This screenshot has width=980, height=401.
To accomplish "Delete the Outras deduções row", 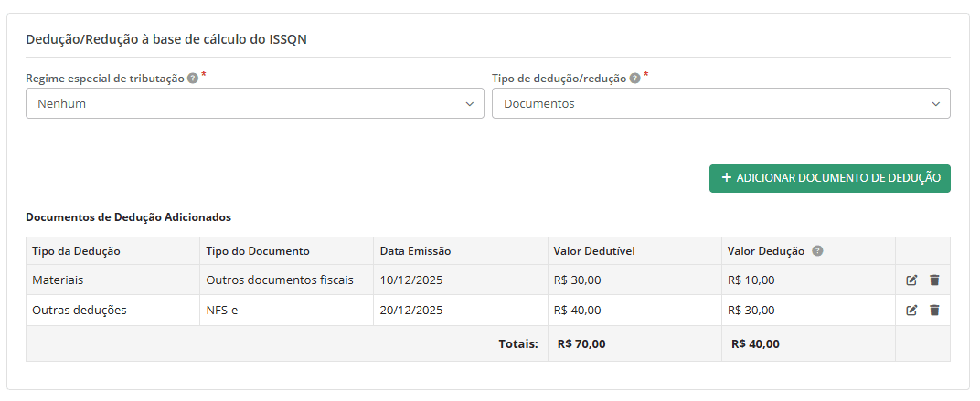I will click(x=934, y=311).
